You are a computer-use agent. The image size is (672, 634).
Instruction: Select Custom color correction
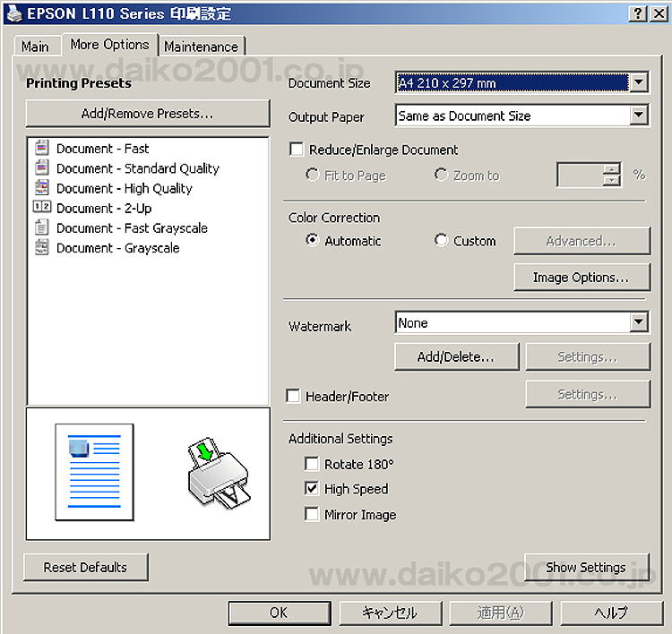coord(441,240)
